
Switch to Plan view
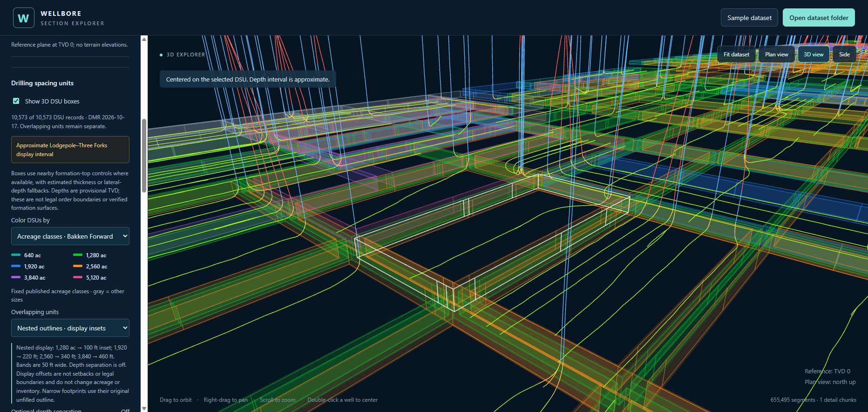(x=777, y=55)
